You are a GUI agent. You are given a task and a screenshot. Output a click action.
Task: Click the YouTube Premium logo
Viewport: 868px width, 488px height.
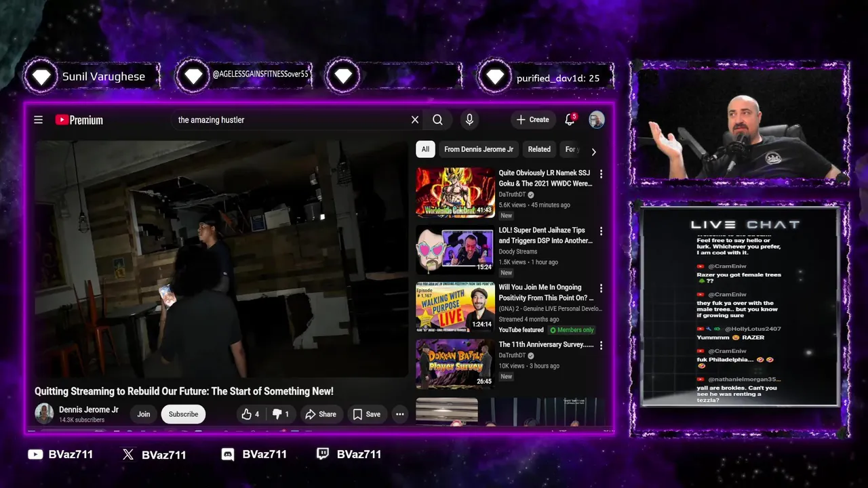click(79, 120)
